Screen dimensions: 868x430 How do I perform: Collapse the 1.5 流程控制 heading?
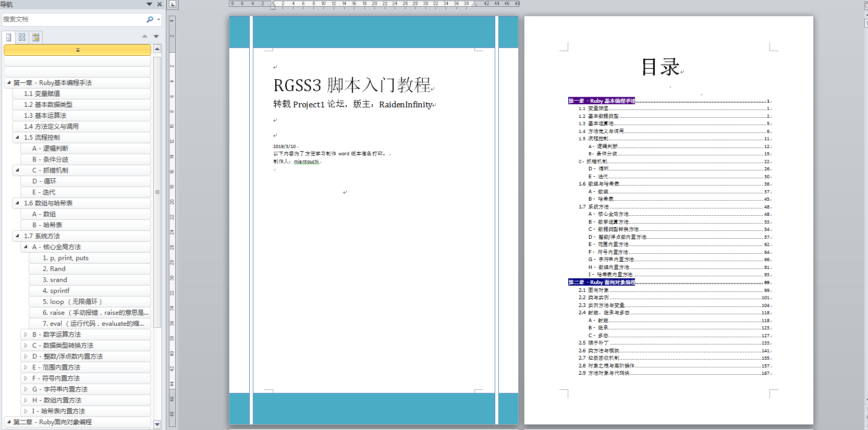click(17, 137)
